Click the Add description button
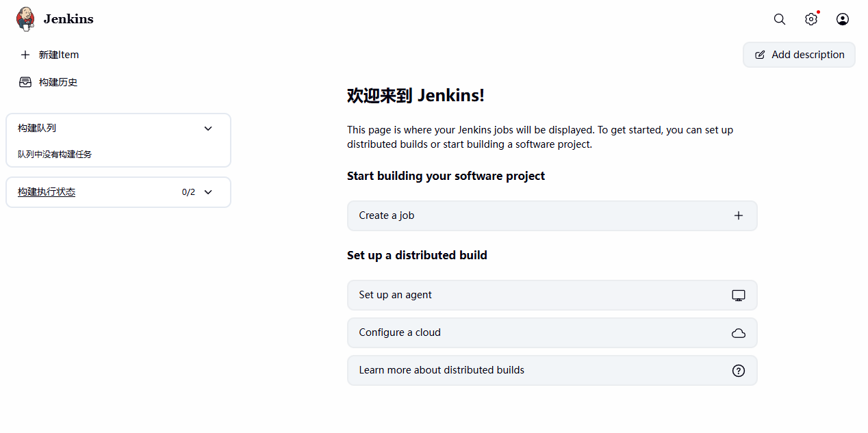Image resolution: width=868 pixels, height=433 pixels. click(799, 55)
